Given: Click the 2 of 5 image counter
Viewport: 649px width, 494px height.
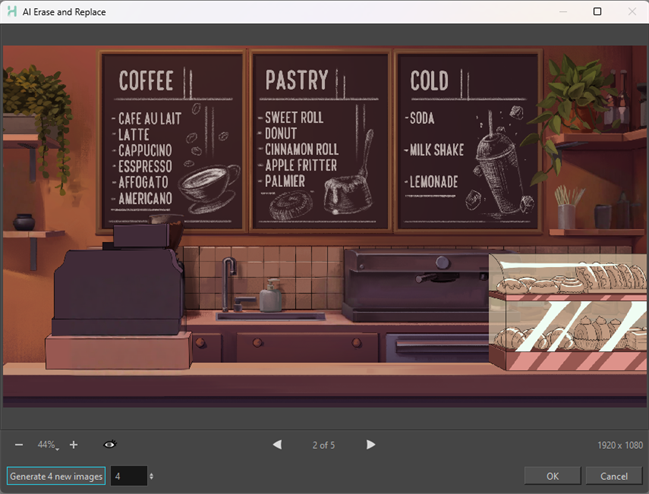Looking at the screenshot, I should (x=324, y=444).
